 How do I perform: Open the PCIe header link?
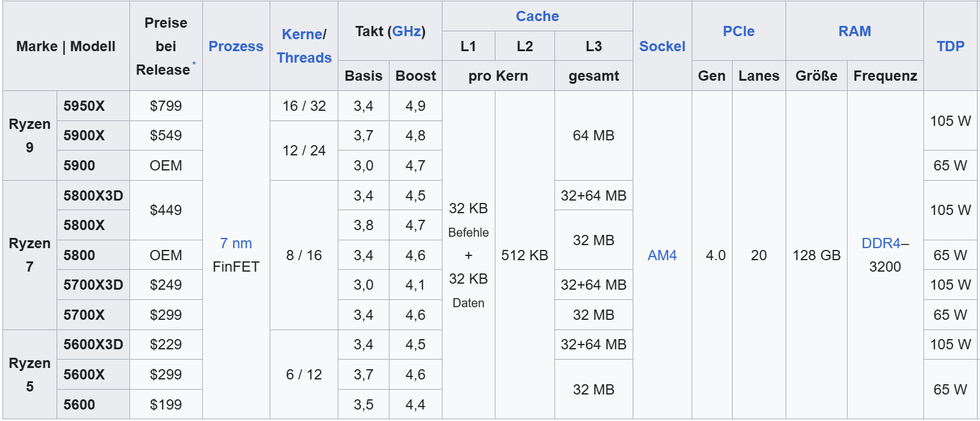[x=738, y=31]
